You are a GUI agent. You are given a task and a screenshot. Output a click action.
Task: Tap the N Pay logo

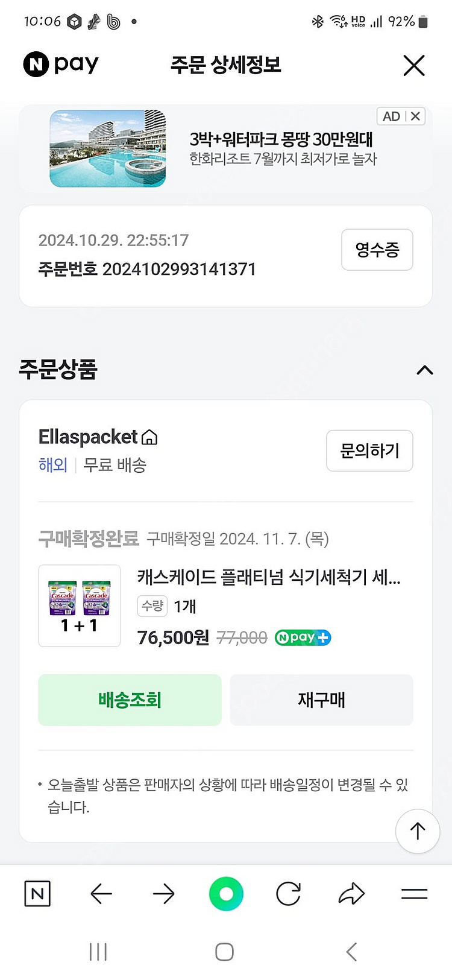pos(61,64)
